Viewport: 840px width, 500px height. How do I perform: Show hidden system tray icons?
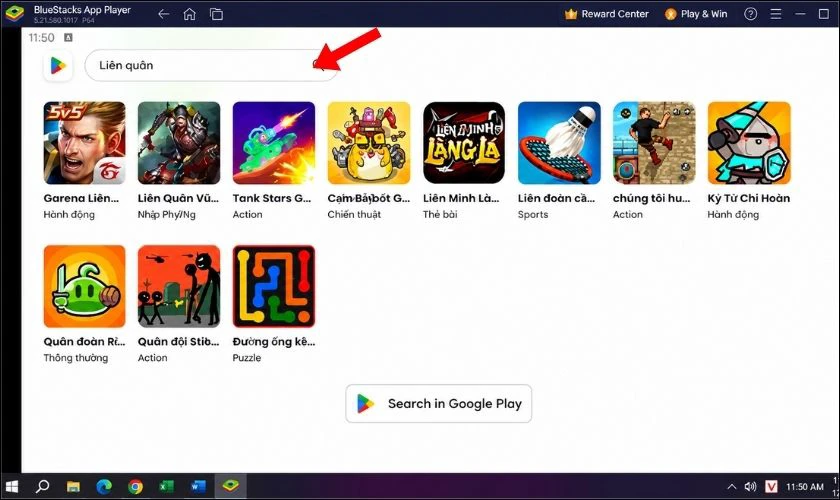point(731,487)
